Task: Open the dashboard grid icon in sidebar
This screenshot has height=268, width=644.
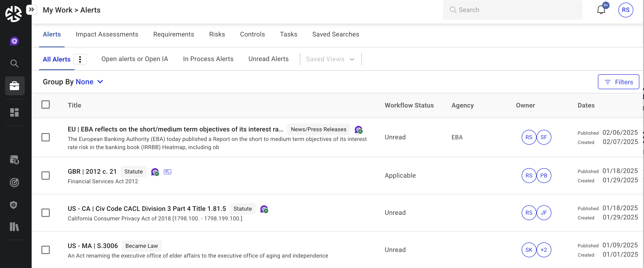Action: 14,112
